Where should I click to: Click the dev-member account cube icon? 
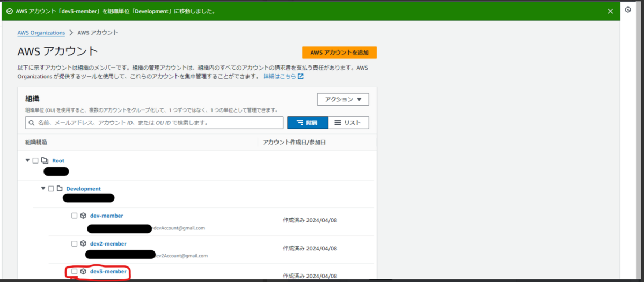coord(83,216)
